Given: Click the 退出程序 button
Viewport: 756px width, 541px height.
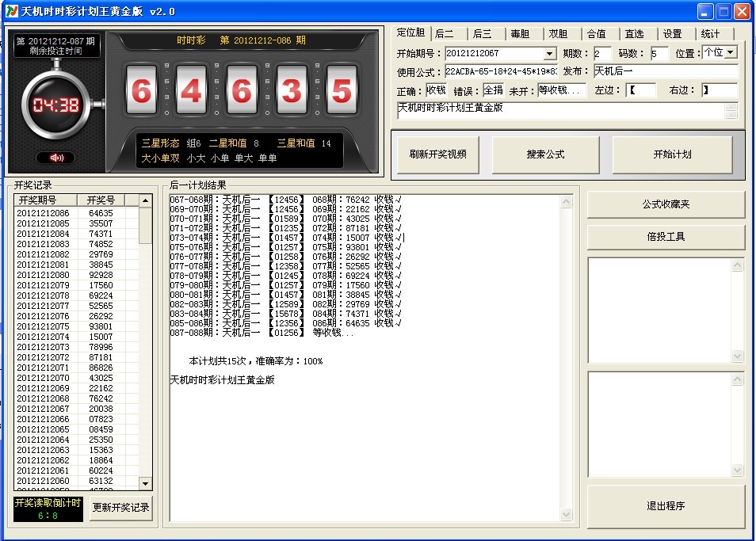Looking at the screenshot, I should [666, 506].
